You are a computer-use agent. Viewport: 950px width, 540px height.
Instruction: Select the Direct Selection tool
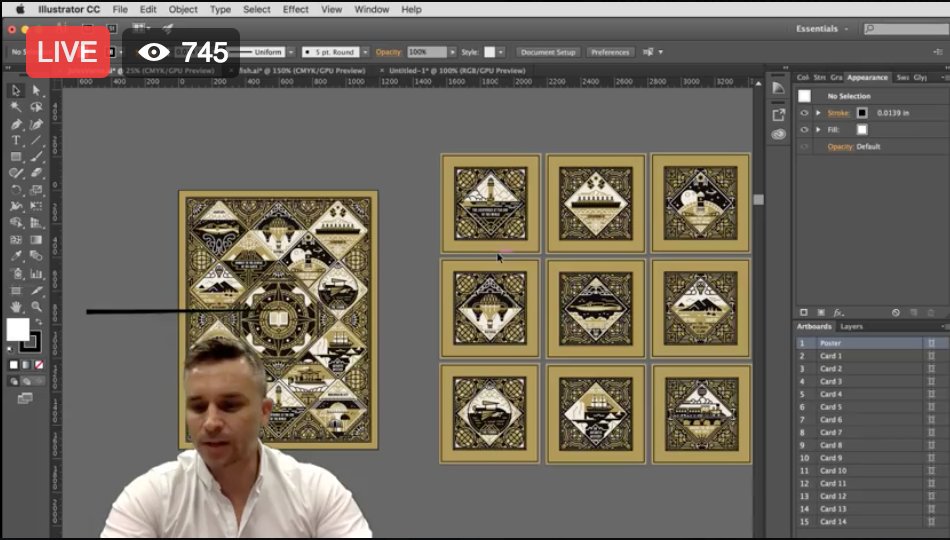point(36,91)
